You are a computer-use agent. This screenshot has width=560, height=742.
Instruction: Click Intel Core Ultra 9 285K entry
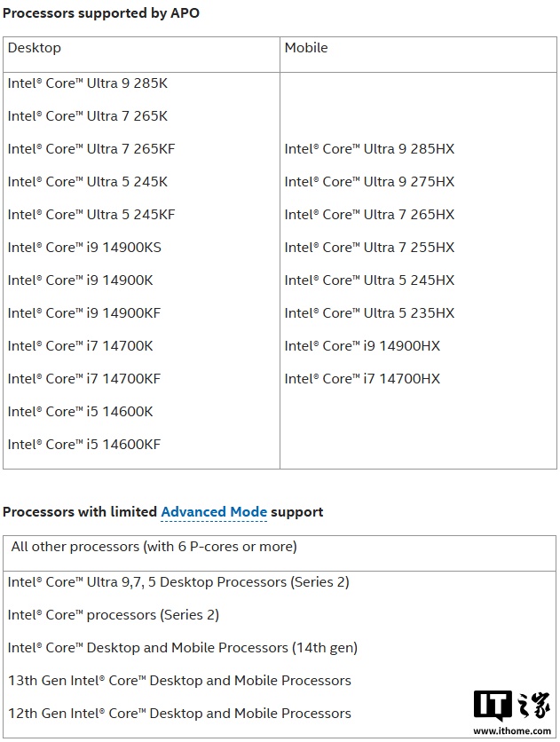click(88, 83)
